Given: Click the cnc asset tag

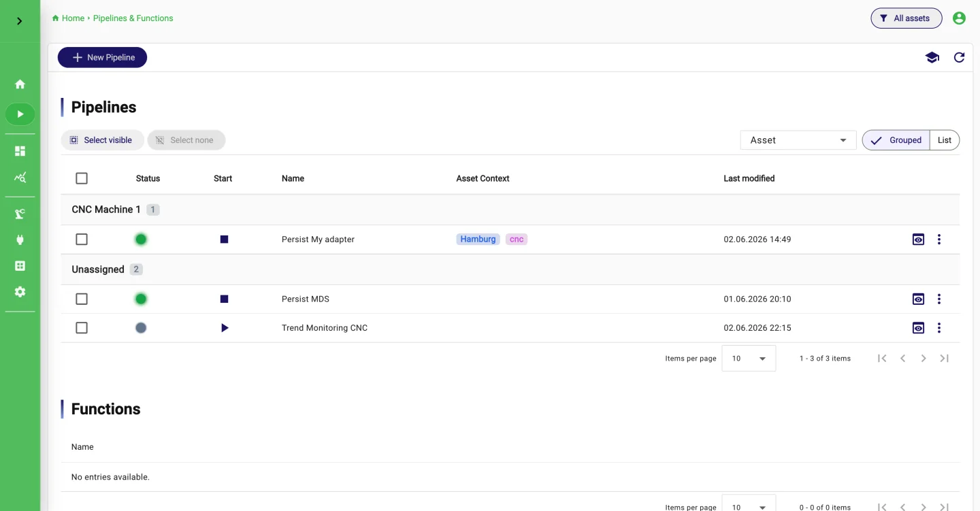Looking at the screenshot, I should click(517, 240).
